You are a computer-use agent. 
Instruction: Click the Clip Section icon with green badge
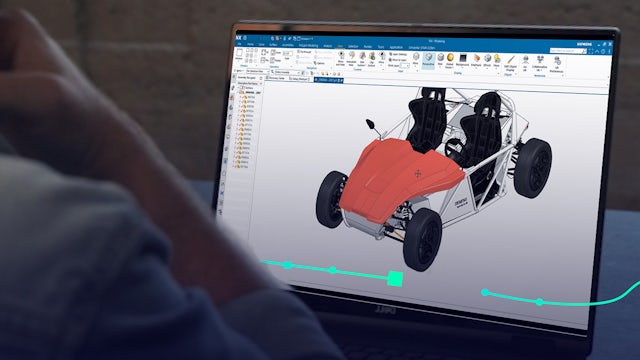click(372, 59)
